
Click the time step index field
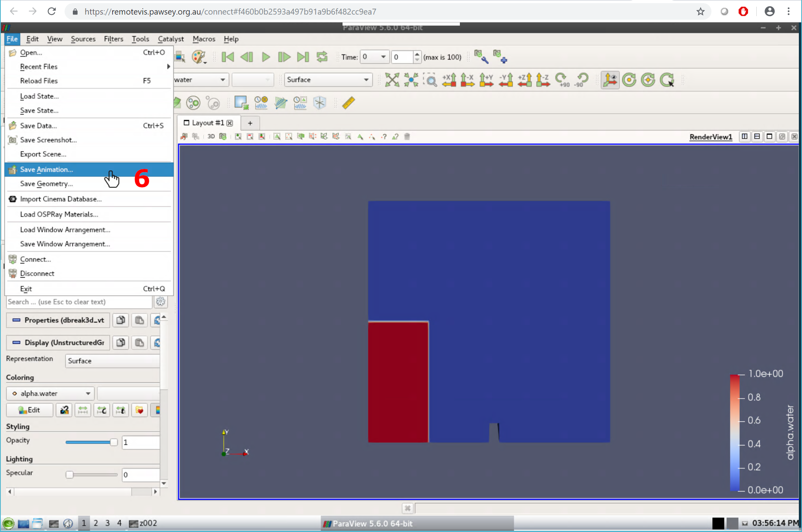(402, 57)
